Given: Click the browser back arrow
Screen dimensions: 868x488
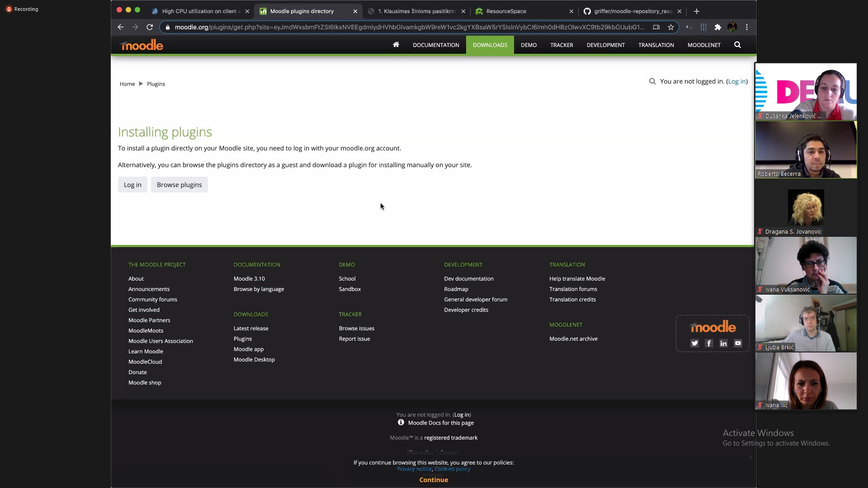Looking at the screenshot, I should tap(120, 27).
